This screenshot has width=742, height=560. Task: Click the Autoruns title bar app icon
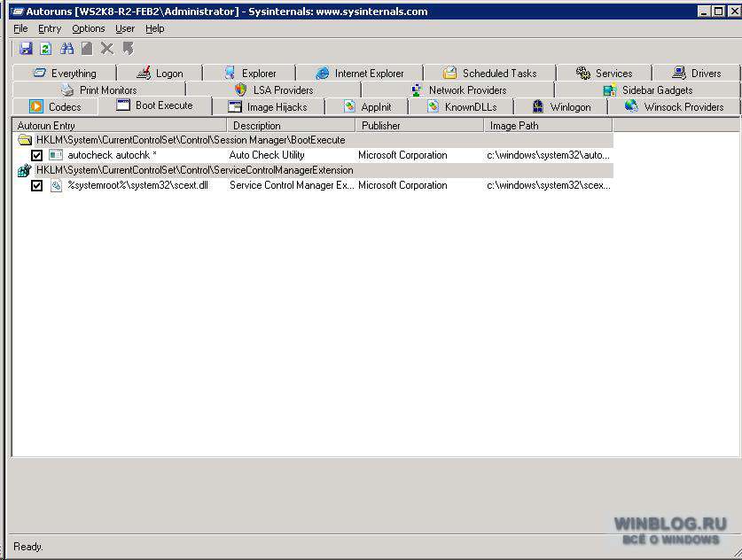click(17, 12)
